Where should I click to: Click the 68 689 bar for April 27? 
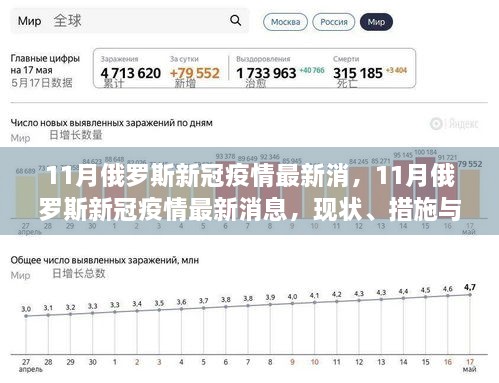click(x=25, y=197)
